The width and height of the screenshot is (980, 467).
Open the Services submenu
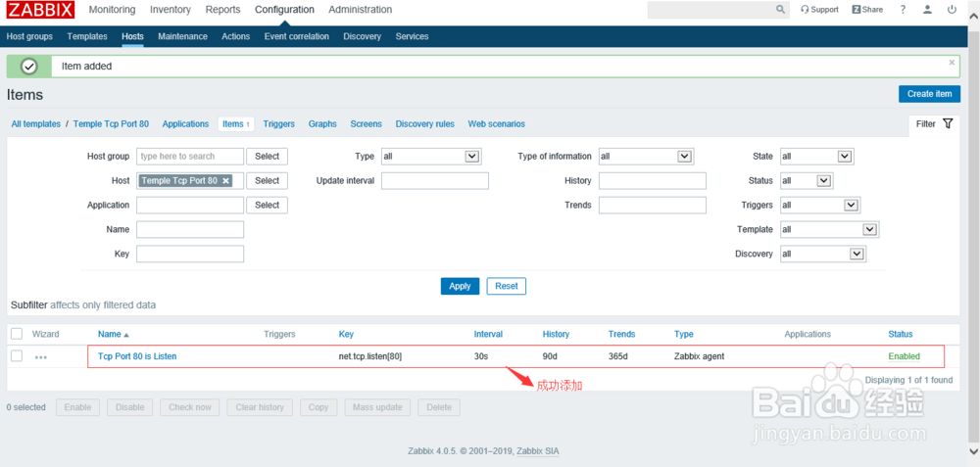tap(412, 36)
